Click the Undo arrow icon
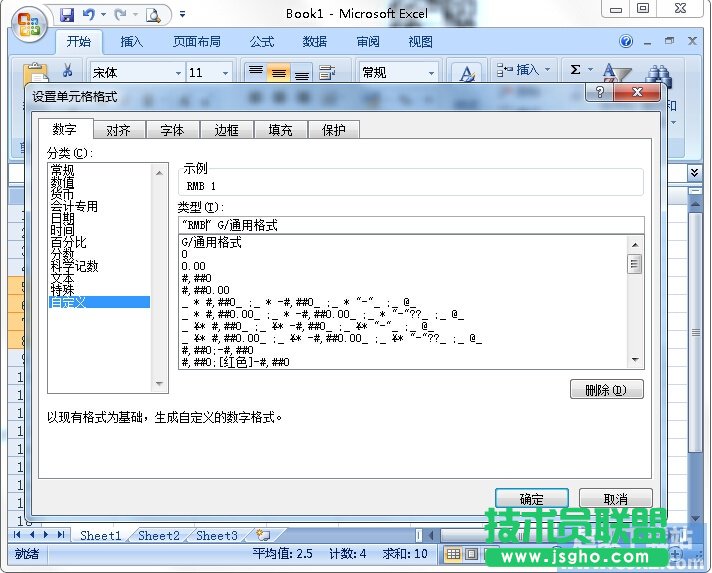This screenshot has height=573, width=712. click(x=89, y=14)
